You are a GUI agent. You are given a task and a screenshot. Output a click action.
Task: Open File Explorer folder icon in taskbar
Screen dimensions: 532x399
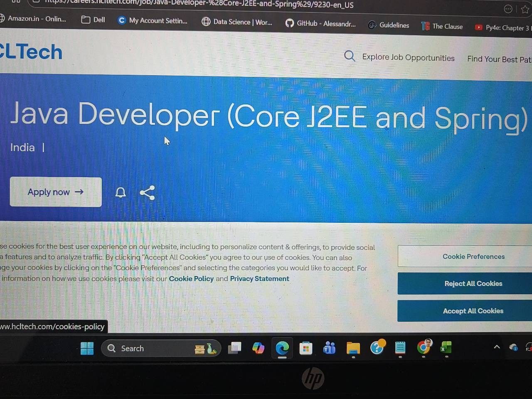tap(353, 348)
